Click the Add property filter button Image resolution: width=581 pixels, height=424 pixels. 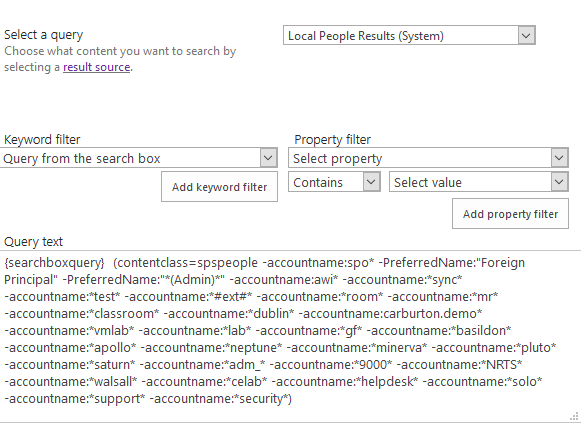pos(510,214)
